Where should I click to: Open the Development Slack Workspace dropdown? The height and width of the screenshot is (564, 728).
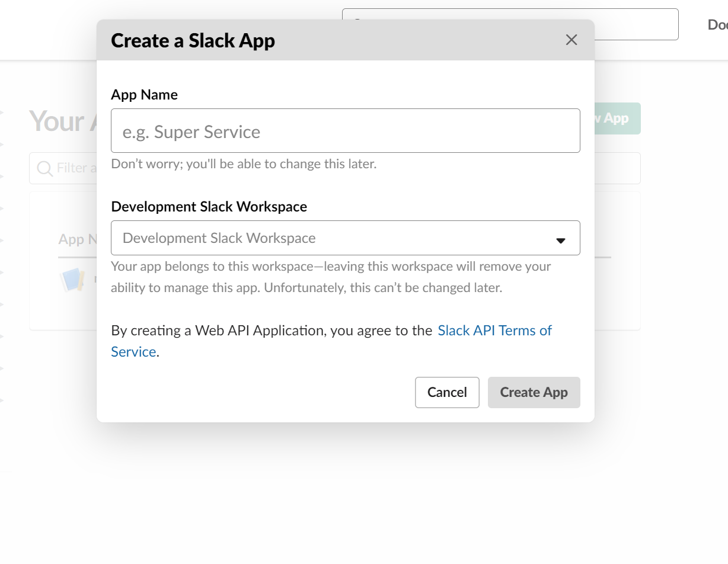coord(345,238)
